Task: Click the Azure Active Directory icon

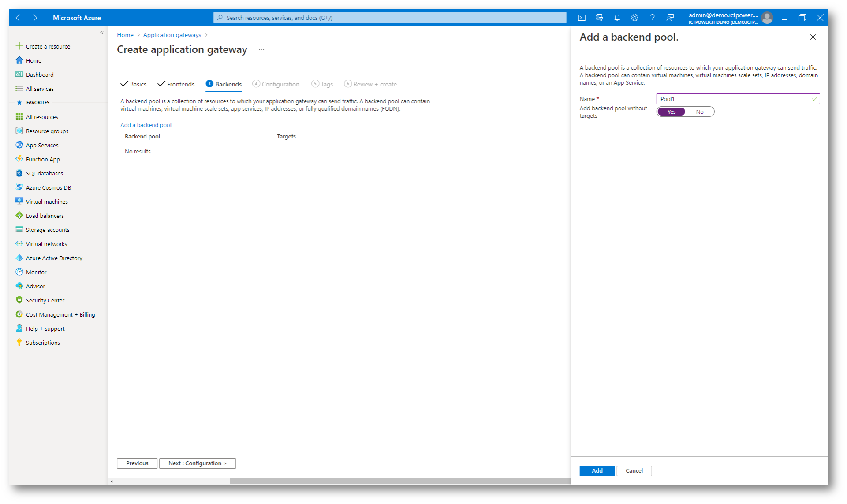Action: (19, 258)
